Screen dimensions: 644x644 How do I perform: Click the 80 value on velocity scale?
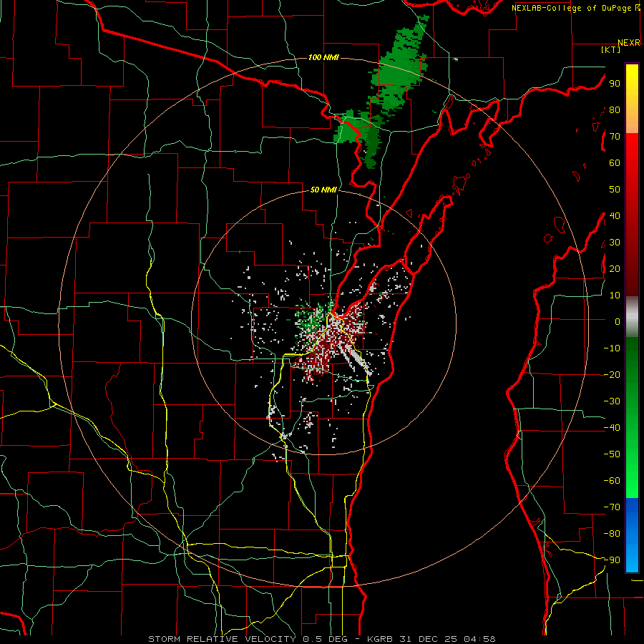615,109
